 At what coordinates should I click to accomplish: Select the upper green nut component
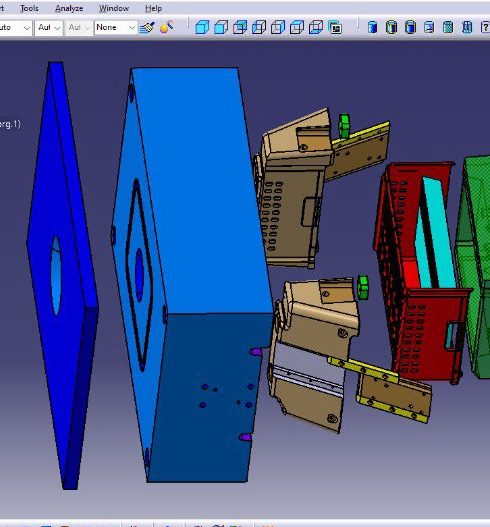coord(344,126)
